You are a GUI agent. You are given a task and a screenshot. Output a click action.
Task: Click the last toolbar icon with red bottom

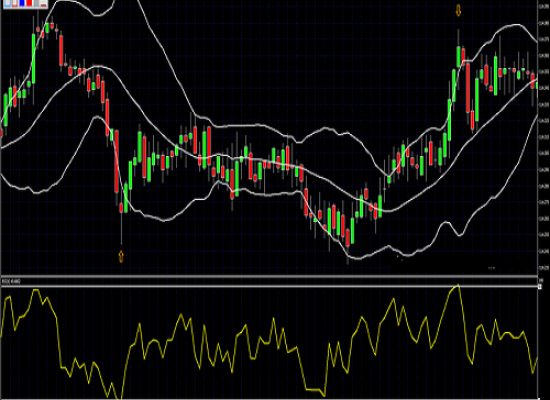pos(43,3)
